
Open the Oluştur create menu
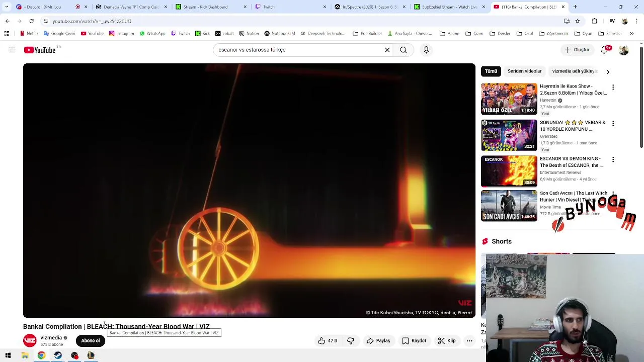(577, 50)
